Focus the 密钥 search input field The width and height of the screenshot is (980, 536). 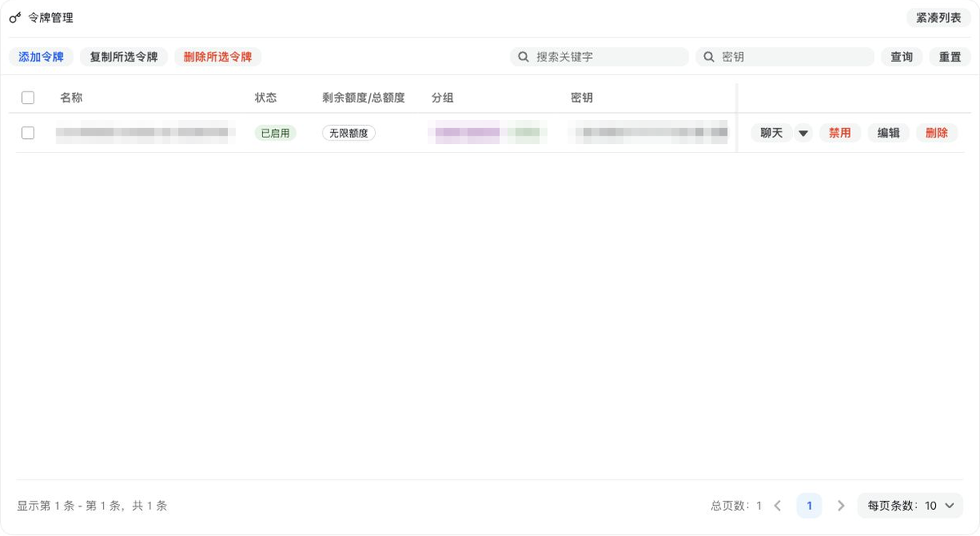tap(785, 57)
